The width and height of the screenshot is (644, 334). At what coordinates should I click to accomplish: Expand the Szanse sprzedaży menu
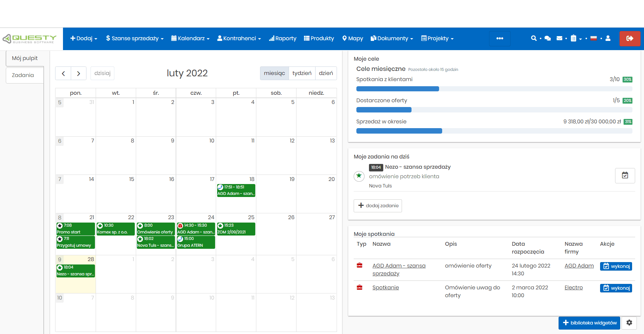point(135,39)
